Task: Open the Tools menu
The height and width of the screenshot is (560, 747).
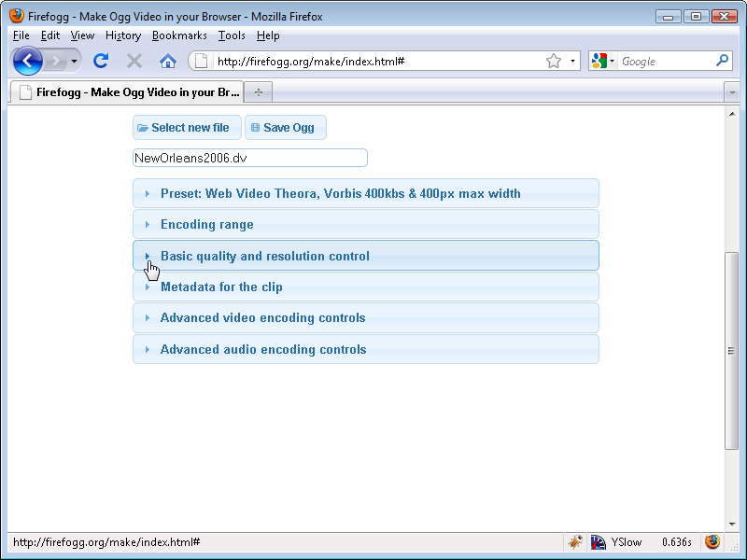Action: pos(232,35)
